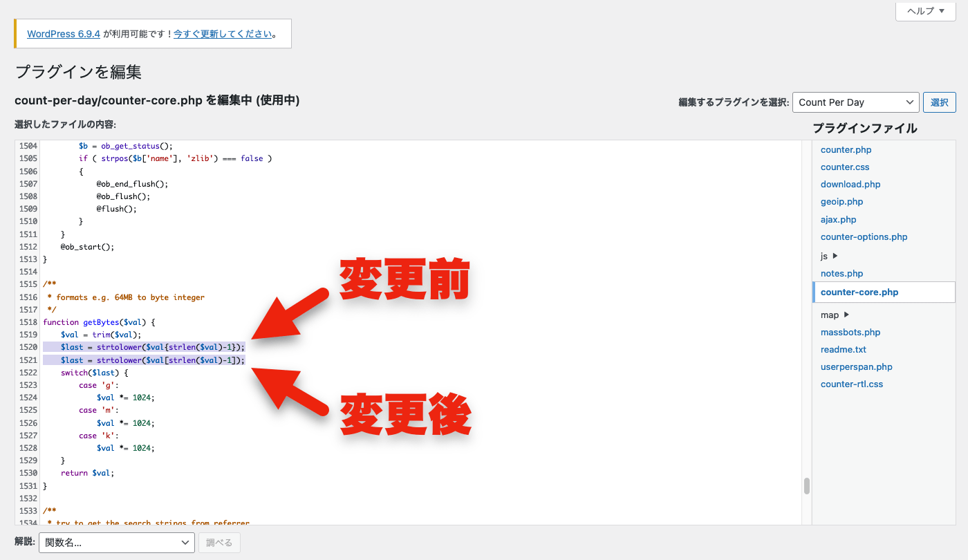Open the ヘルプ help tab

point(925,11)
